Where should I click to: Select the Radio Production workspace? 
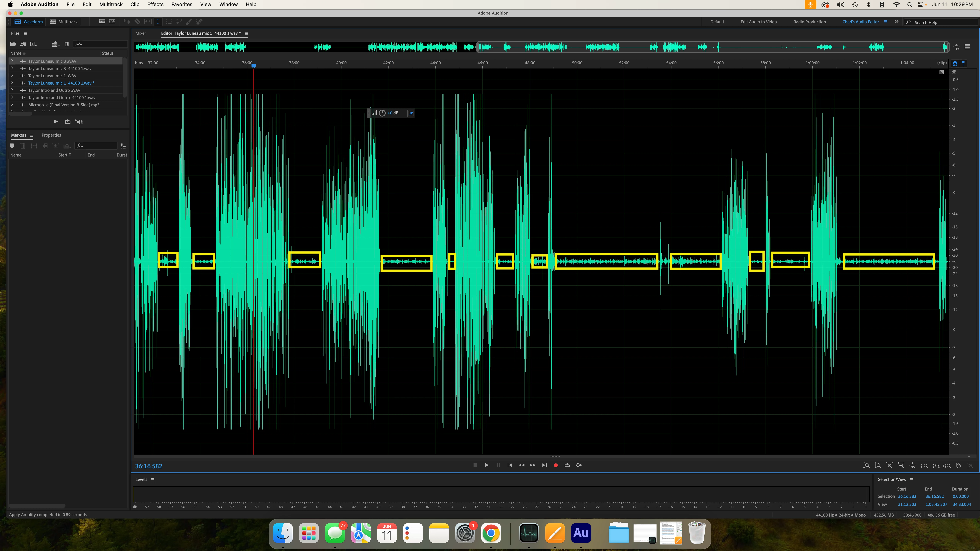(x=809, y=22)
